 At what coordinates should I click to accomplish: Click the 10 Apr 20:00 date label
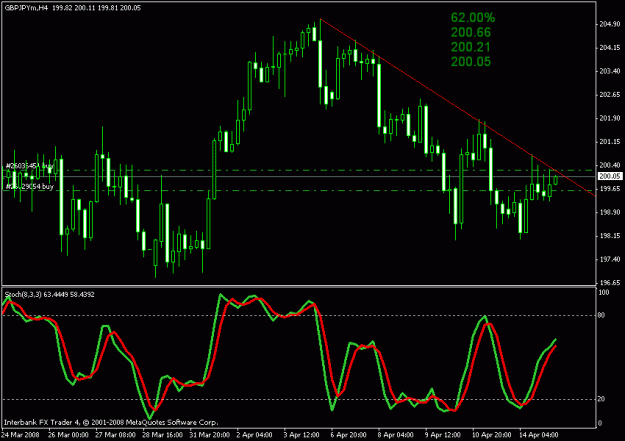coord(491,435)
